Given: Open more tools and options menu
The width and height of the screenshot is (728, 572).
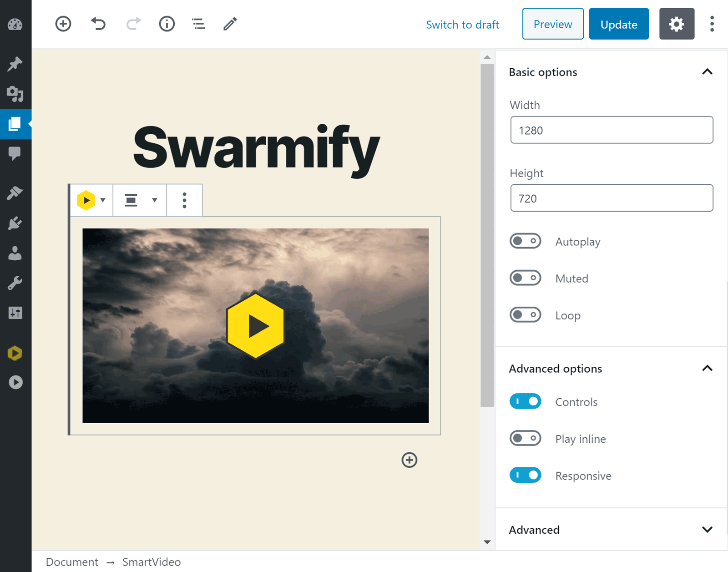Looking at the screenshot, I should click(712, 24).
